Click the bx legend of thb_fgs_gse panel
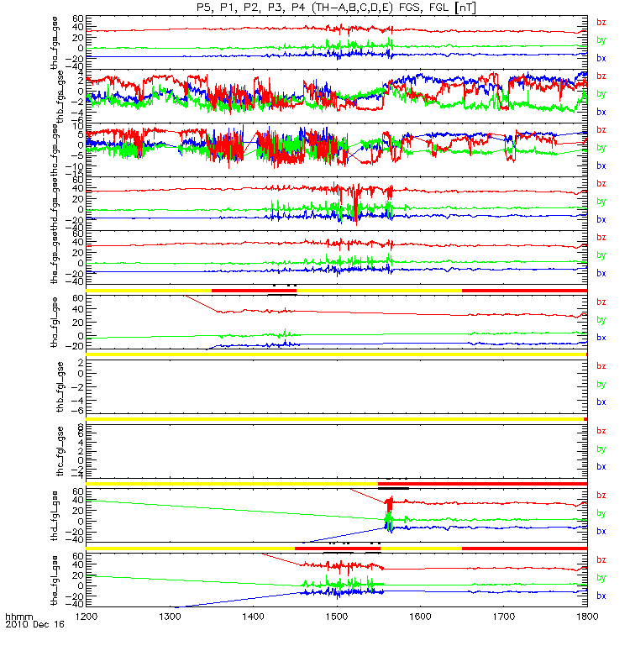 601,112
